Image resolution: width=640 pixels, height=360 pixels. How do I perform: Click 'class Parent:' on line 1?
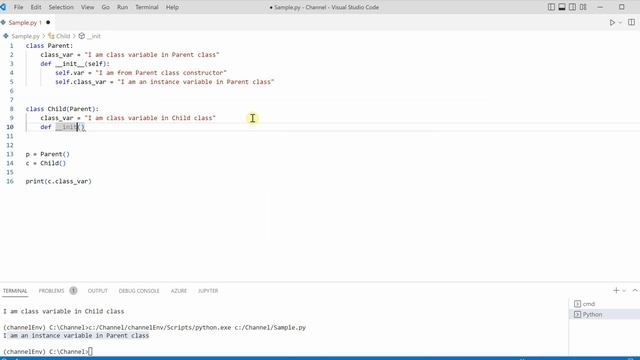[x=49, y=46]
